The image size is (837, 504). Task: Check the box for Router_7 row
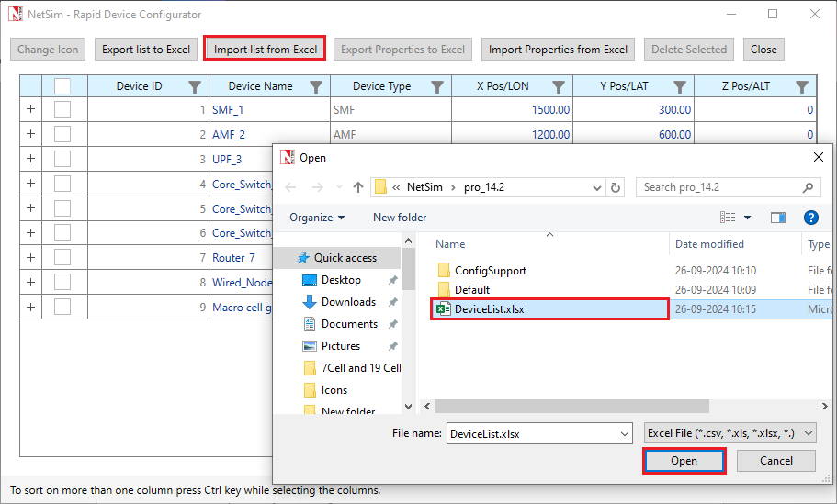[62, 258]
